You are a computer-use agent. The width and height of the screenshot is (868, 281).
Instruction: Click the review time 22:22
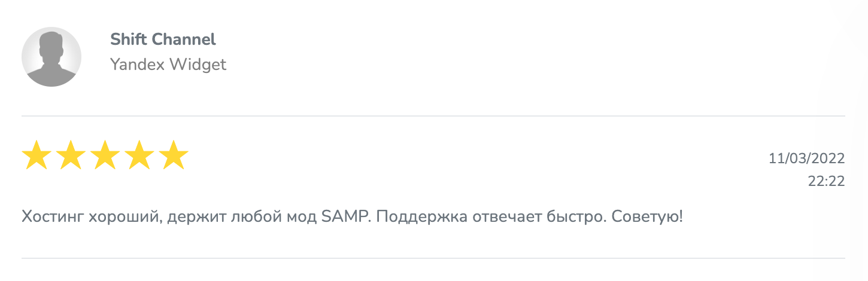[826, 181]
